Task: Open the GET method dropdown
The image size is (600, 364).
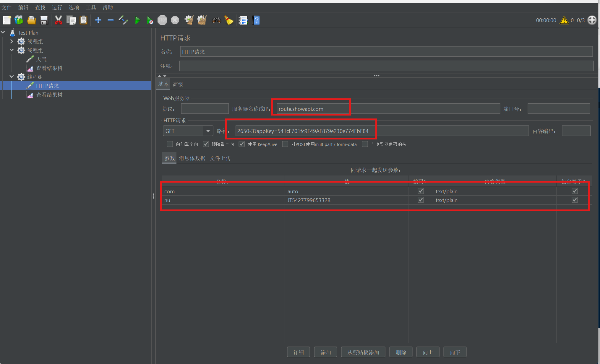Action: (208, 131)
